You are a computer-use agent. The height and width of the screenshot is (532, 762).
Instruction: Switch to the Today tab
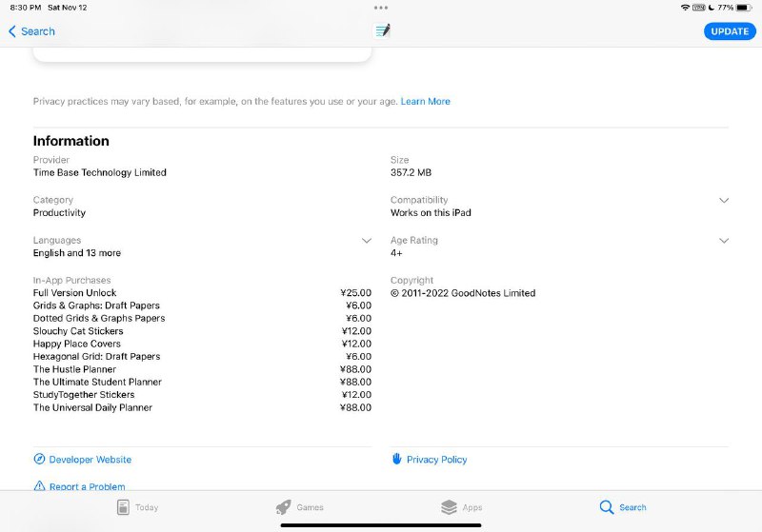coord(137,507)
